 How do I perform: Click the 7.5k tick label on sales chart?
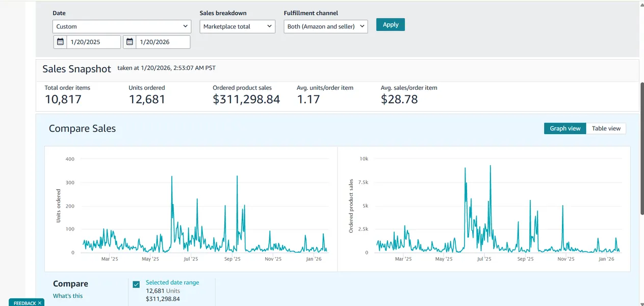tap(363, 183)
